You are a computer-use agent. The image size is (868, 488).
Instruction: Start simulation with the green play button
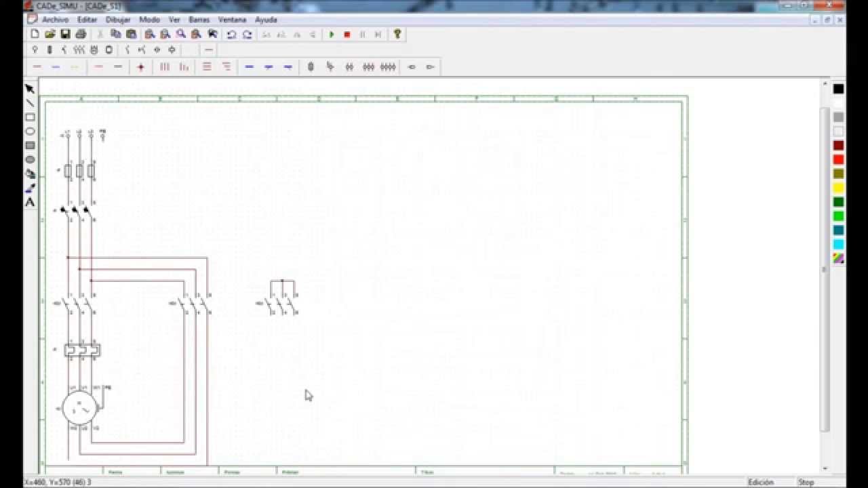click(332, 34)
